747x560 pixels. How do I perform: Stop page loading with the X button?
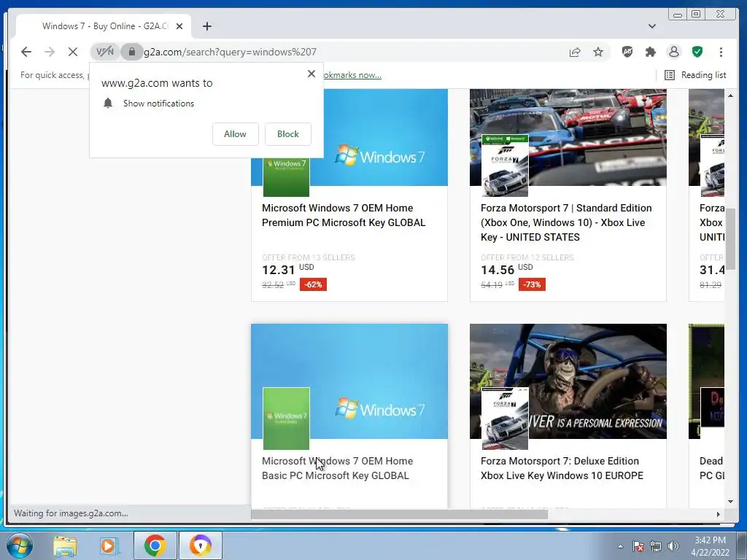pos(73,52)
